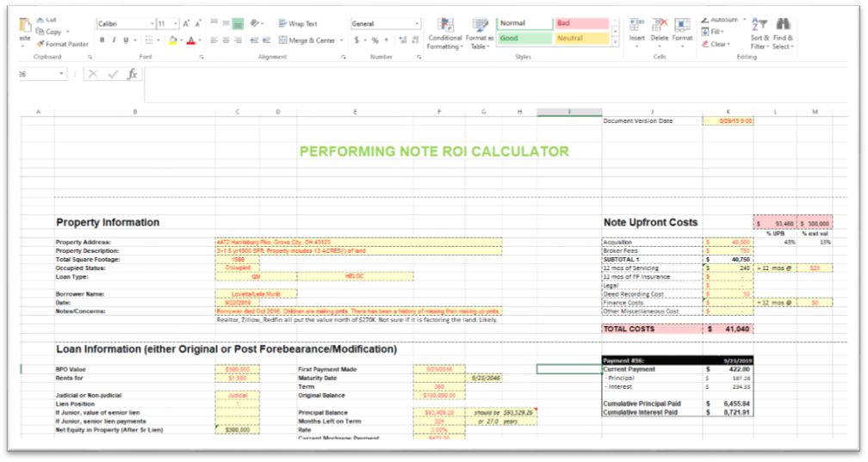The height and width of the screenshot is (462, 868).
Task: Select column K header
Action: pos(728,112)
